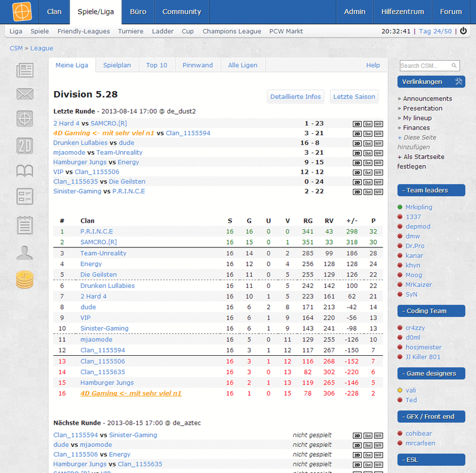Open the Community menu

pyautogui.click(x=181, y=11)
